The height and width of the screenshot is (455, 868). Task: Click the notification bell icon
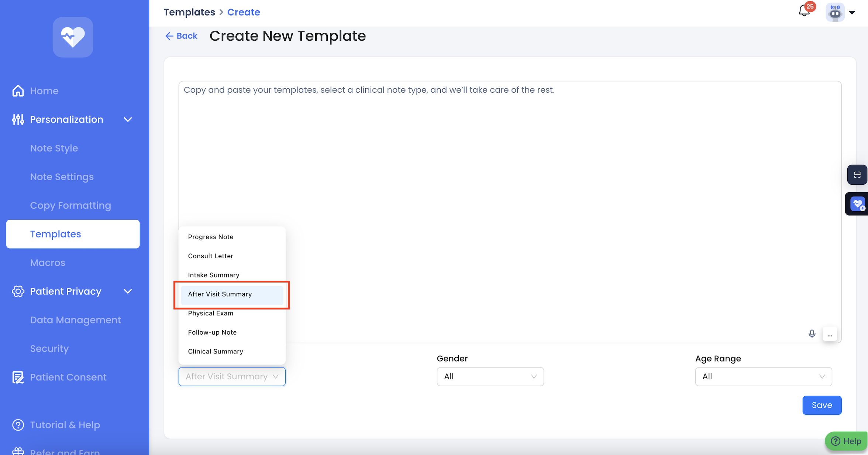click(x=805, y=11)
